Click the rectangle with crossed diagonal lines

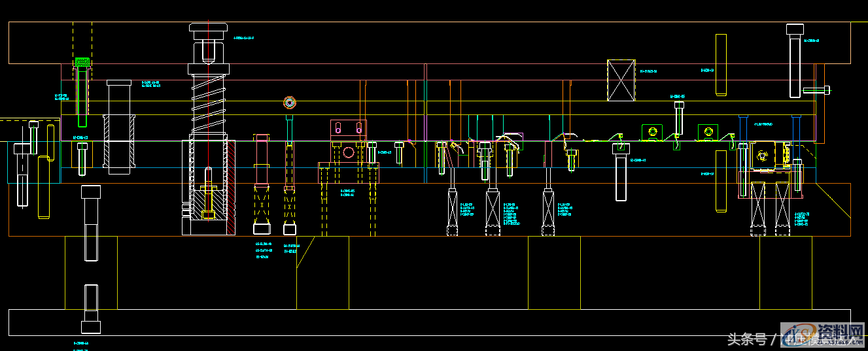621,80
